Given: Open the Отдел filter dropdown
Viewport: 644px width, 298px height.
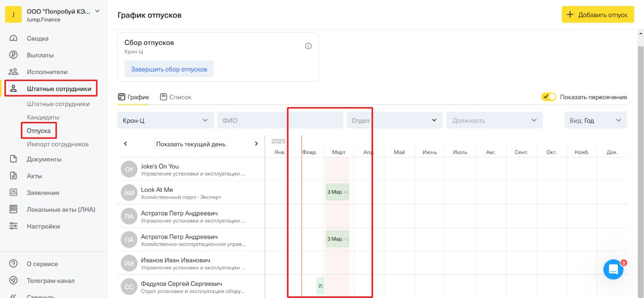Looking at the screenshot, I should 394,120.
